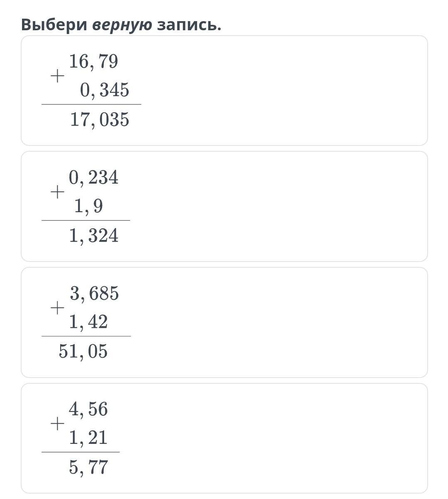Click the addend 1,21 in fourth card
This screenshot has height=499, width=448.
pyautogui.click(x=88, y=438)
